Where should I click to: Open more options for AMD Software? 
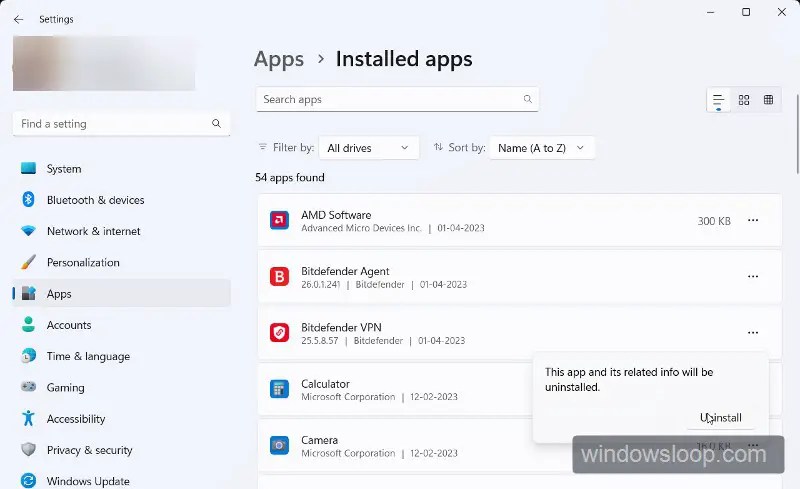point(753,221)
